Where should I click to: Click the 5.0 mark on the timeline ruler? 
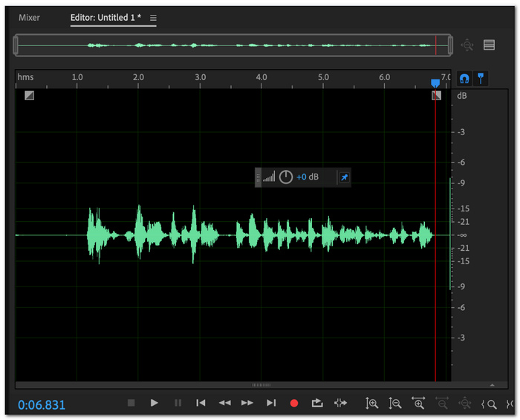coord(323,77)
